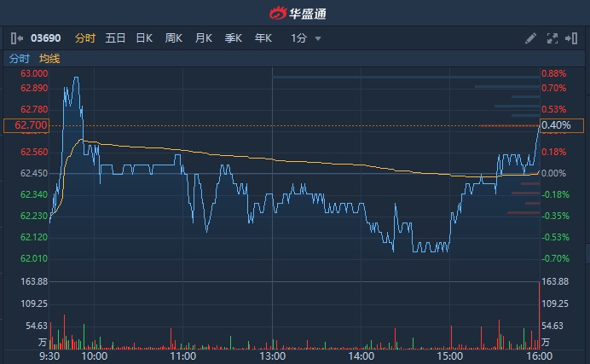Open the 1分 interval dropdown
The height and width of the screenshot is (364, 590).
tap(306, 38)
